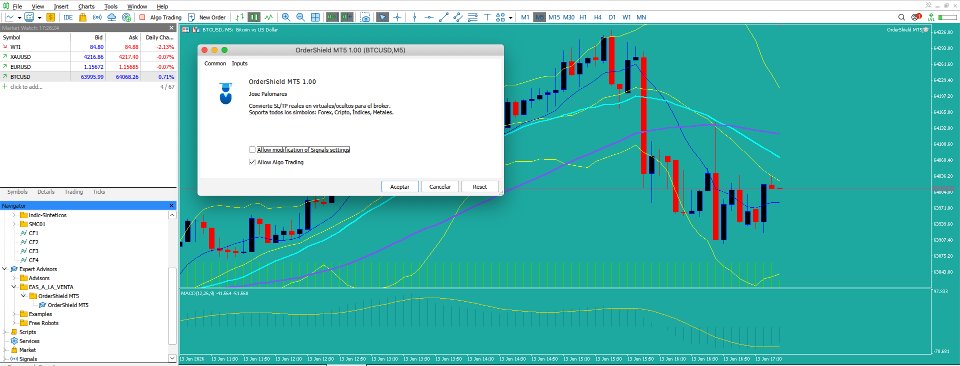
Task: Open the notifications icon with red badge
Action: click(916, 17)
